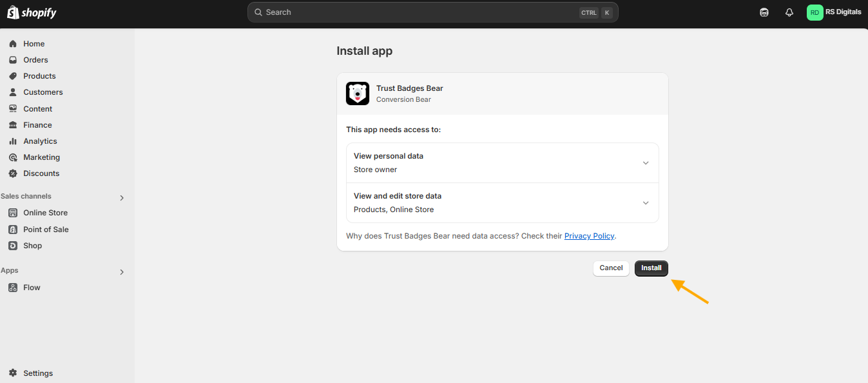Open the Products tag icon in sidebar
Screen dimensions: 868x383
13,76
